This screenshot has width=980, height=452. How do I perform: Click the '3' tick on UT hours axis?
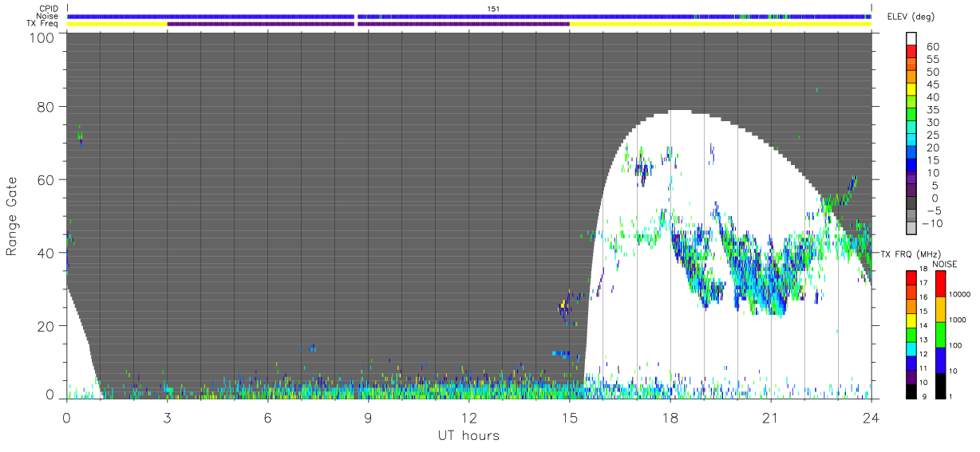(167, 417)
